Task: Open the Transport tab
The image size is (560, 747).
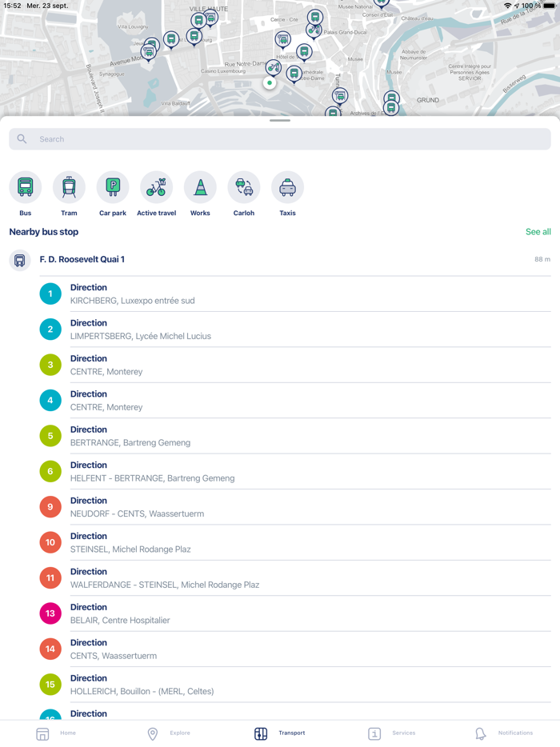Action: pos(280,733)
